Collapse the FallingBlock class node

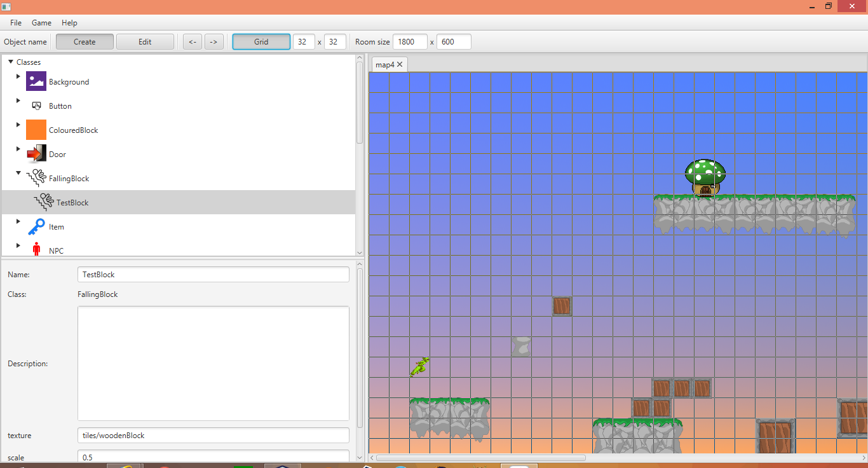tap(18, 172)
